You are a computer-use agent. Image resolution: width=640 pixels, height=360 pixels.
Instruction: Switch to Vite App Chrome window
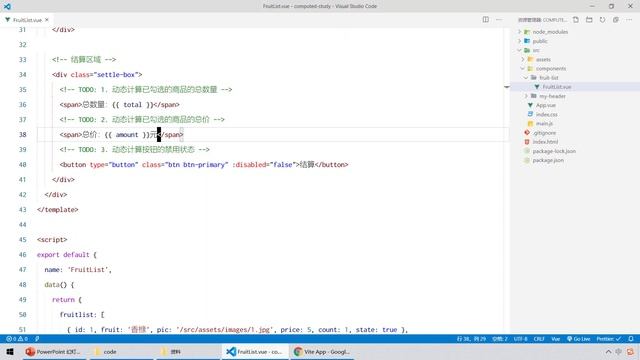(x=322, y=352)
